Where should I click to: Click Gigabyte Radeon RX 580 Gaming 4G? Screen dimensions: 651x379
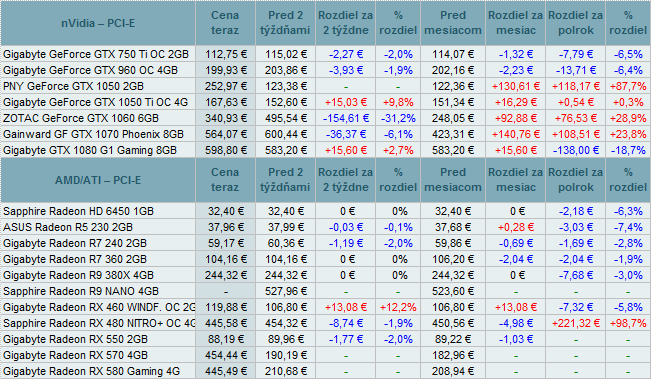(x=92, y=371)
